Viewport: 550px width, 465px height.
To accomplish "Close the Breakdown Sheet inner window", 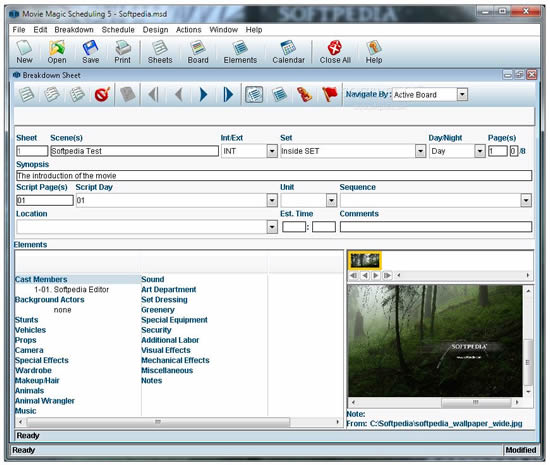I will (x=531, y=75).
